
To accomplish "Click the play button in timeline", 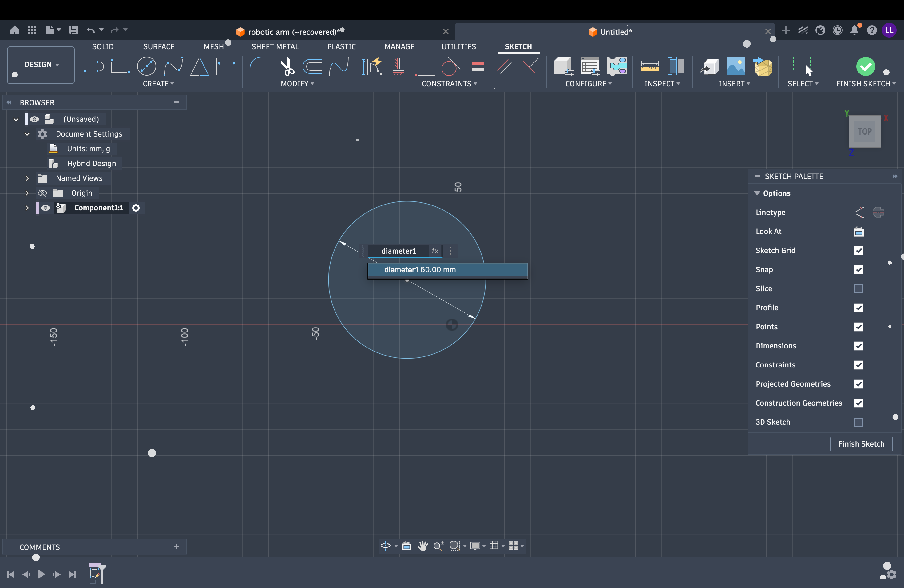I will (x=42, y=574).
